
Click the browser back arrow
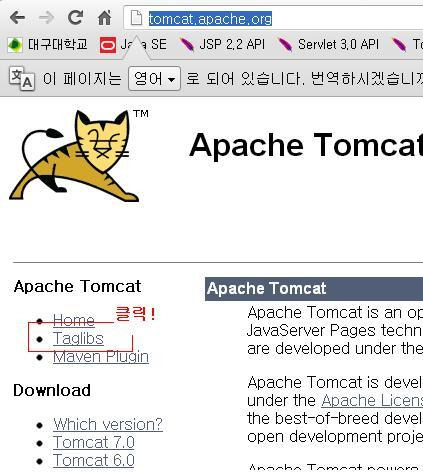click(x=17, y=18)
